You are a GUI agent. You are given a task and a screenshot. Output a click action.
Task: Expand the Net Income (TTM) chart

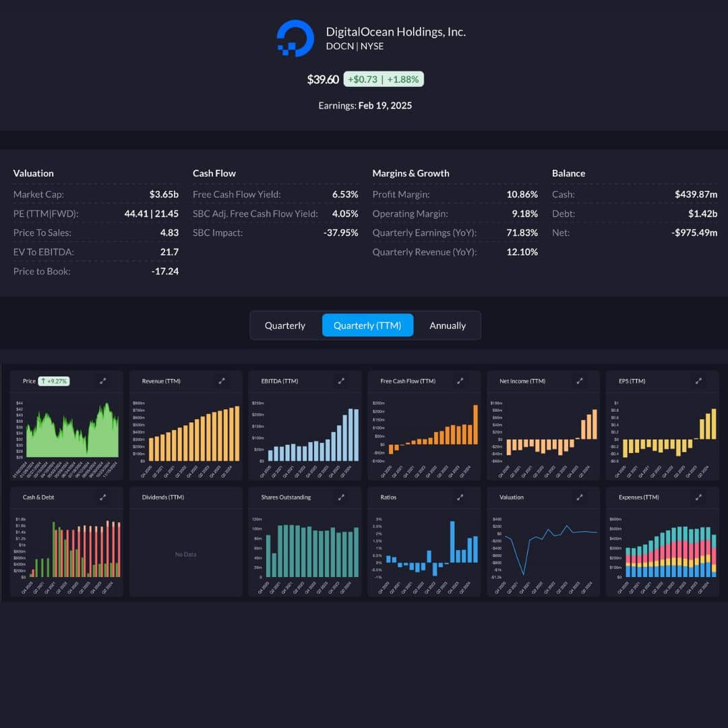[580, 381]
